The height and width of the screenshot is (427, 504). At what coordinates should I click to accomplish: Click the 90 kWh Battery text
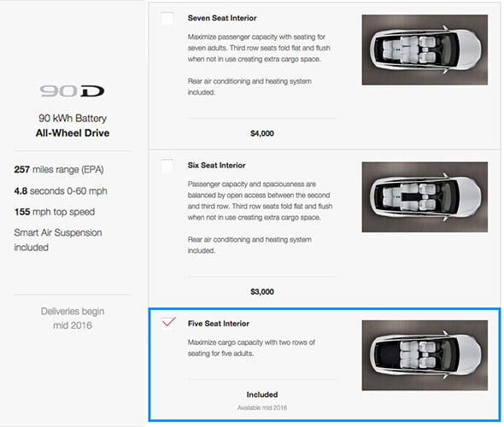[73, 118]
